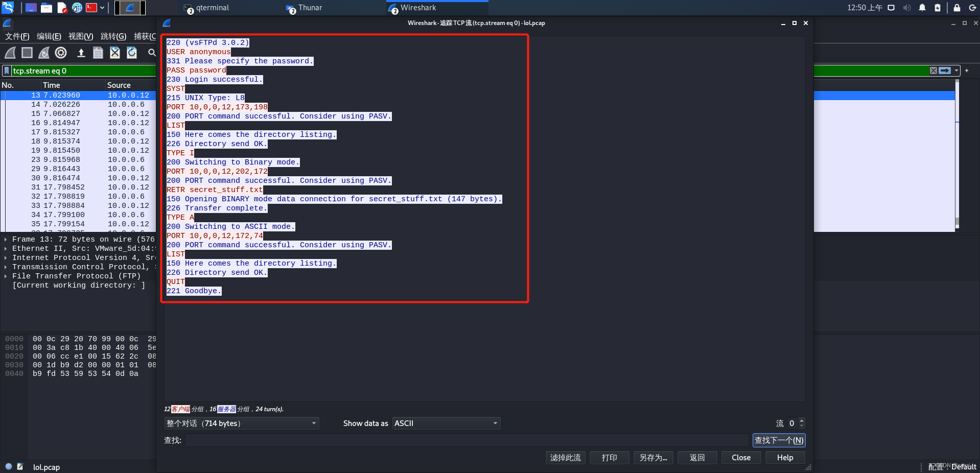Click the 滤掉此流 button
Image resolution: width=980 pixels, height=473 pixels.
566,458
